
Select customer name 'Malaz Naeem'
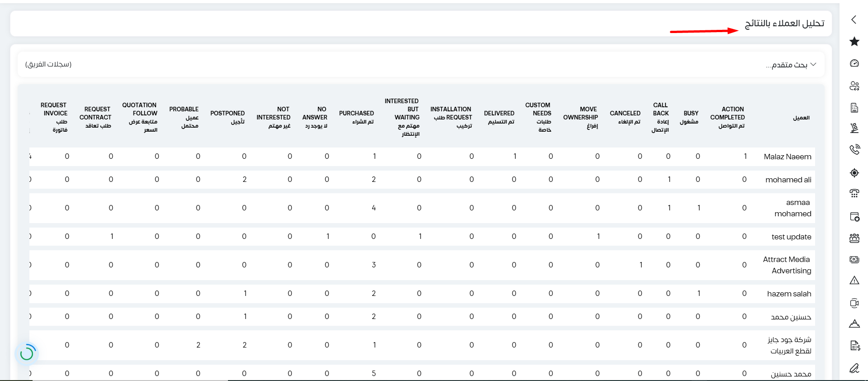pyautogui.click(x=787, y=157)
